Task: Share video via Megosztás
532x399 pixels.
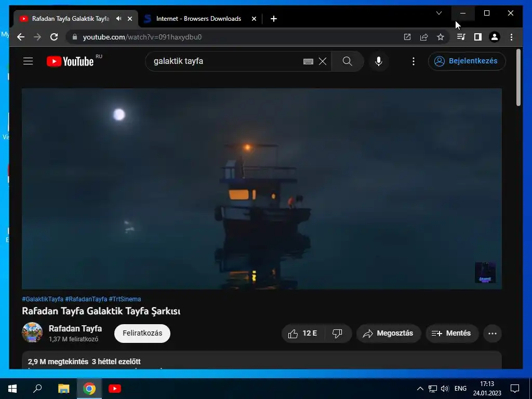Action: 389,334
